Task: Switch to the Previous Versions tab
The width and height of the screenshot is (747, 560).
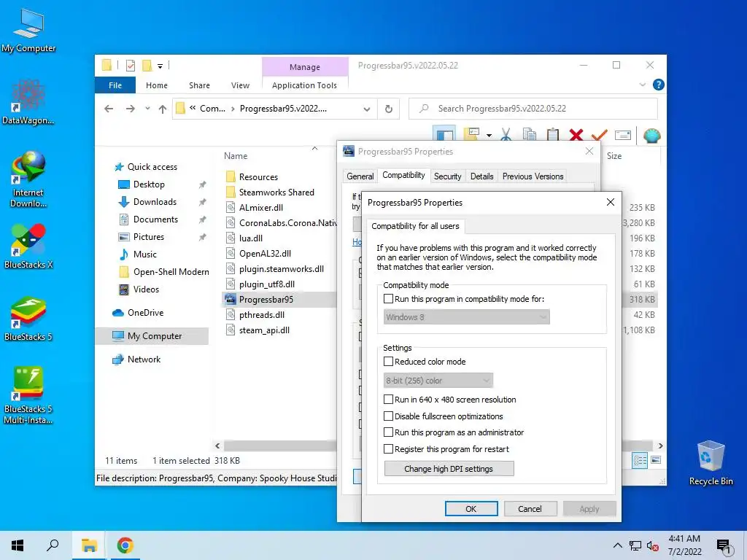Action: (533, 176)
